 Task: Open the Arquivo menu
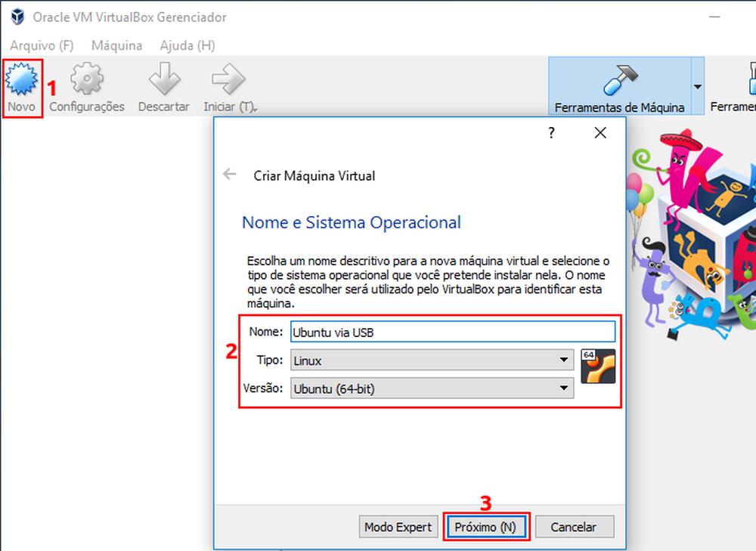[x=42, y=45]
